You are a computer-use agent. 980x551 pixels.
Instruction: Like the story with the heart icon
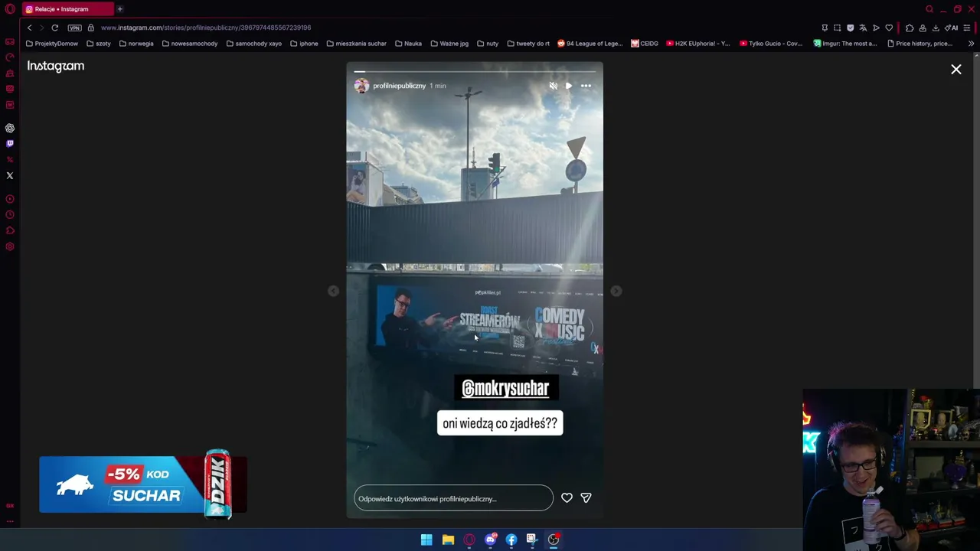567,498
